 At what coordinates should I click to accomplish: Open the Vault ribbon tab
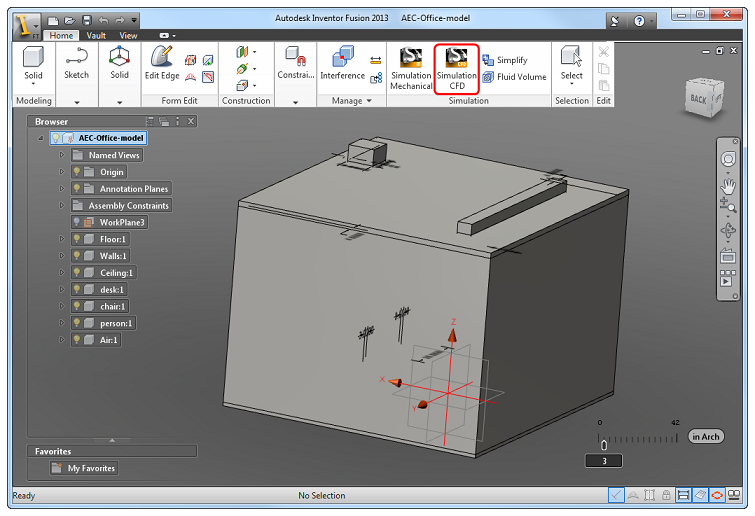tap(96, 36)
